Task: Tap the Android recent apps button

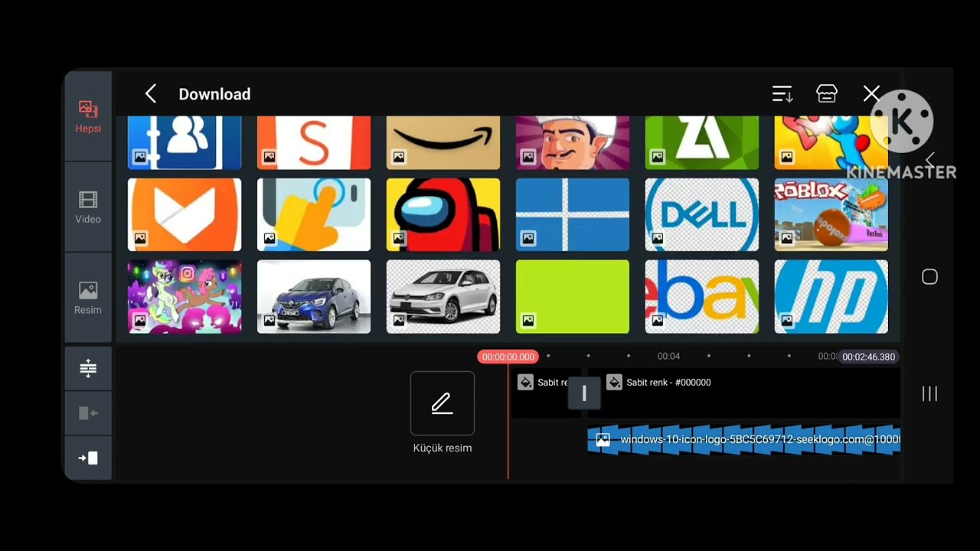Action: [929, 394]
